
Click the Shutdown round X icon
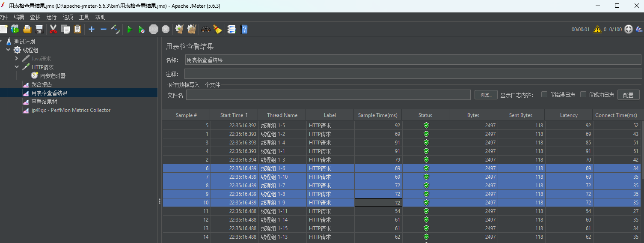click(x=166, y=29)
